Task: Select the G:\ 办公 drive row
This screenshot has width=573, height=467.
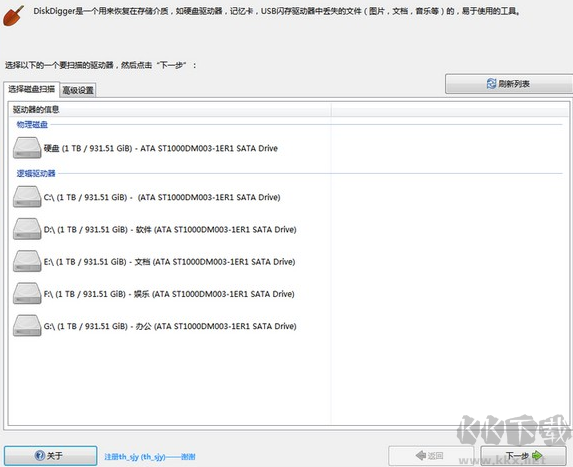Action: pos(155,326)
